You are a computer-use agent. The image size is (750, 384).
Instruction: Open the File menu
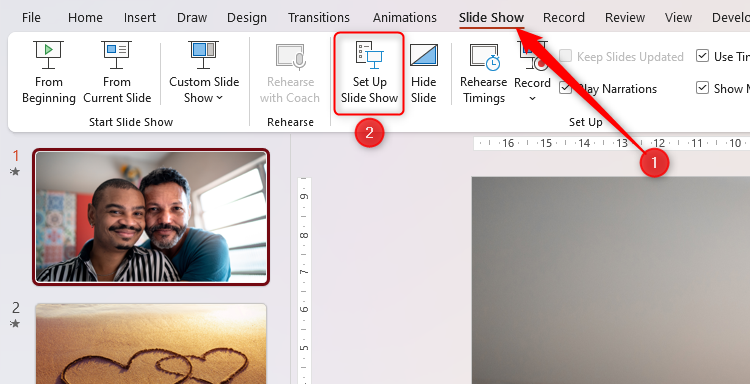31,18
